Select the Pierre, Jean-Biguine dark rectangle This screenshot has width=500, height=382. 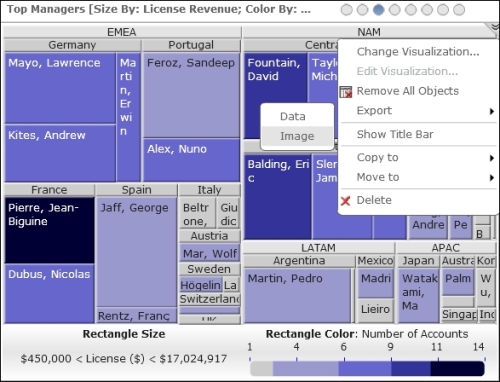49,230
